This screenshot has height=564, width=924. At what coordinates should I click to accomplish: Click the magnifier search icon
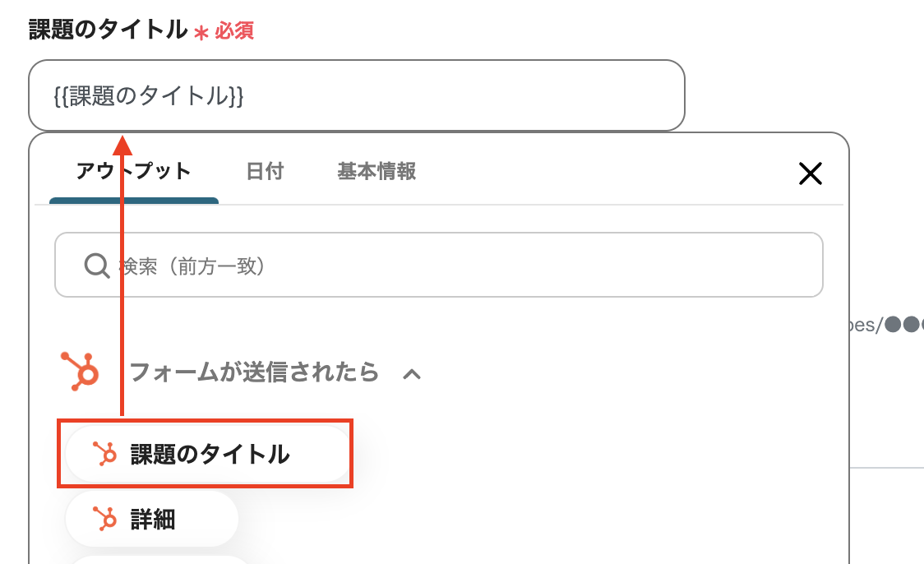[x=97, y=266]
